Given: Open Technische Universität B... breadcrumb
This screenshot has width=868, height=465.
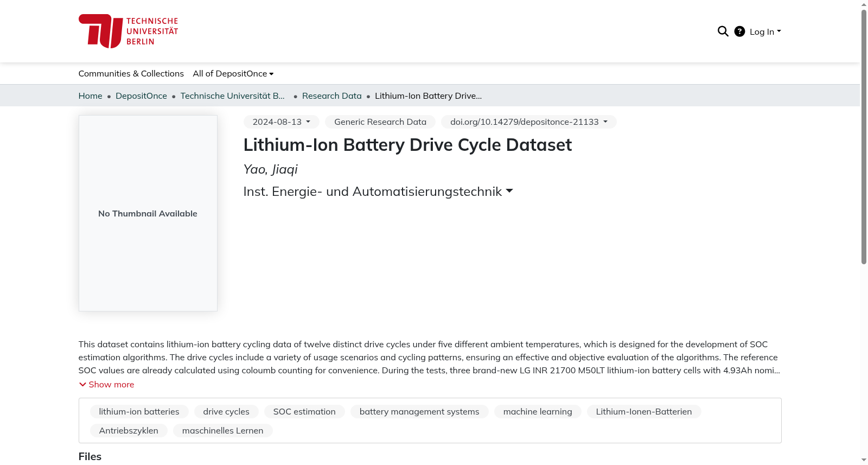Looking at the screenshot, I should (x=233, y=96).
